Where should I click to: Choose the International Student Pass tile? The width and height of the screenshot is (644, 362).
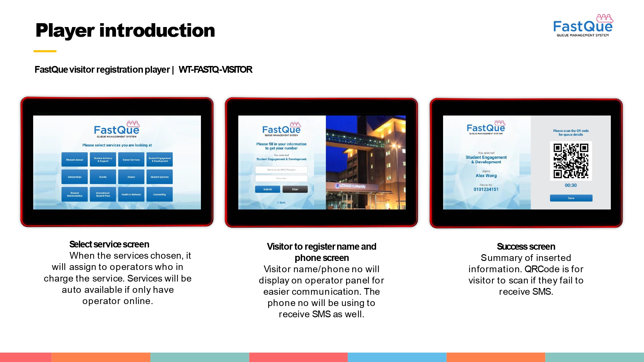click(x=103, y=194)
